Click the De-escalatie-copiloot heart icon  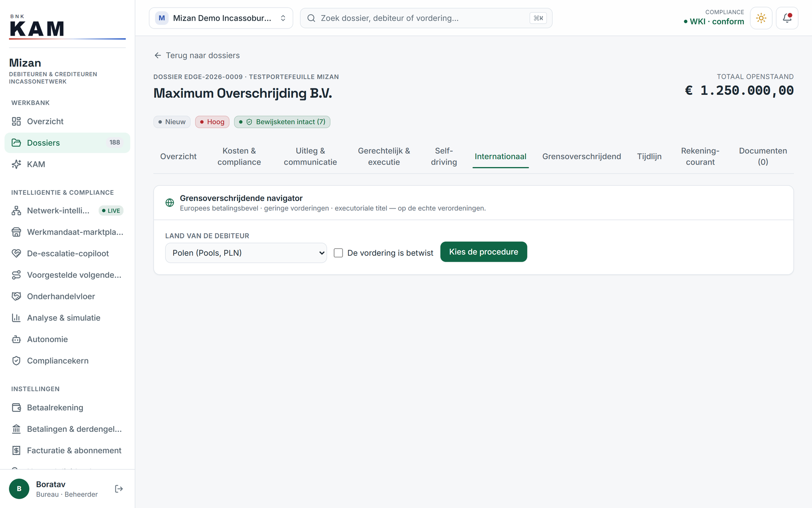16,254
